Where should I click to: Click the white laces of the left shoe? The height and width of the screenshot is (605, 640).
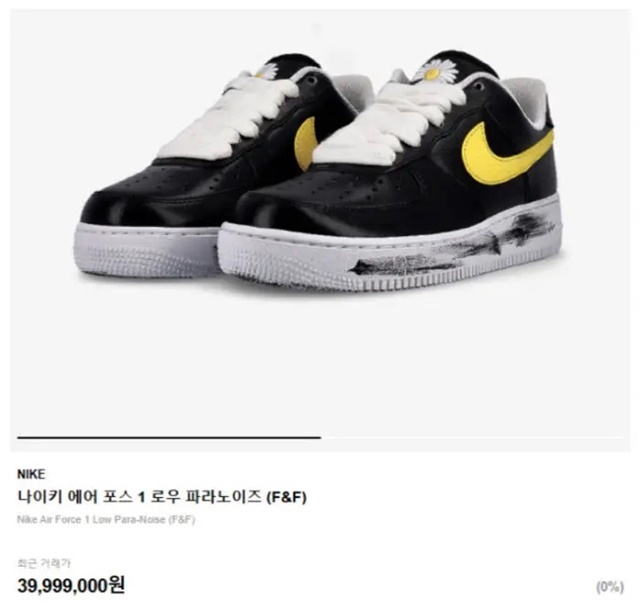pyautogui.click(x=229, y=115)
